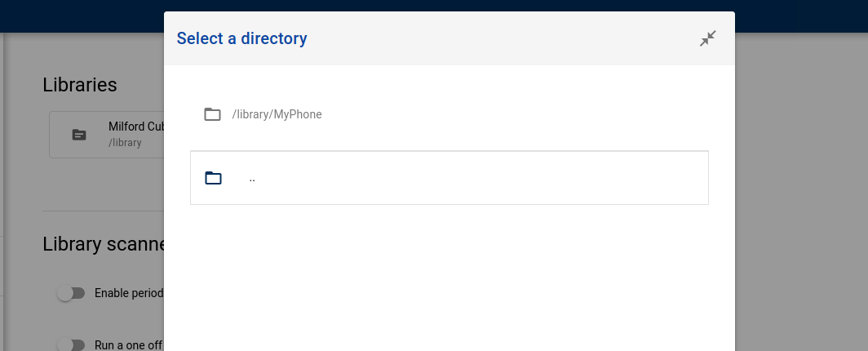The width and height of the screenshot is (868, 351).
Task: Click the Libraries section heading
Action: (80, 85)
